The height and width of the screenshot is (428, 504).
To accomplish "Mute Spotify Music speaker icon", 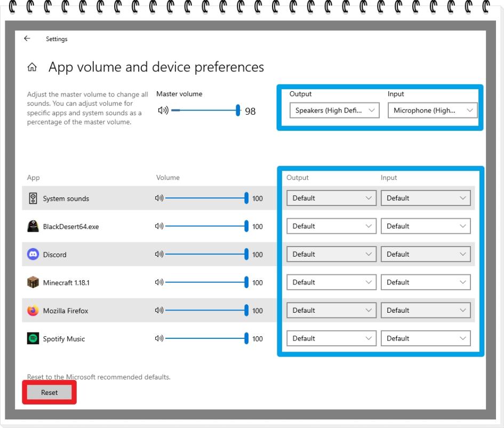I will (x=158, y=339).
